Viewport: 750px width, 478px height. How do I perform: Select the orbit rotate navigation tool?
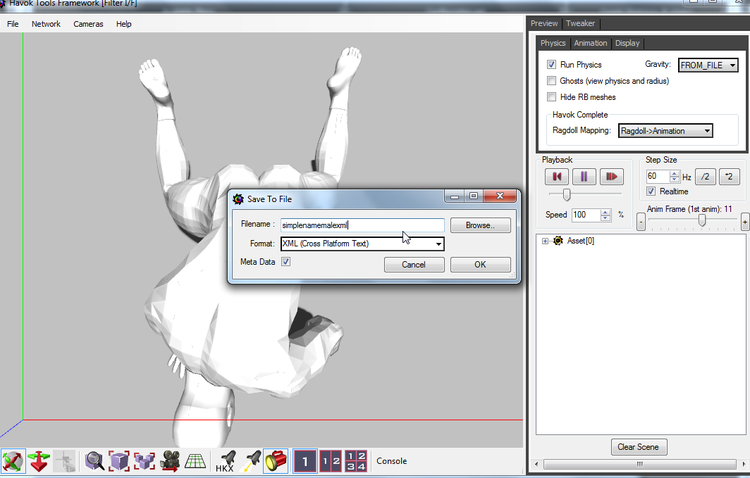13,461
